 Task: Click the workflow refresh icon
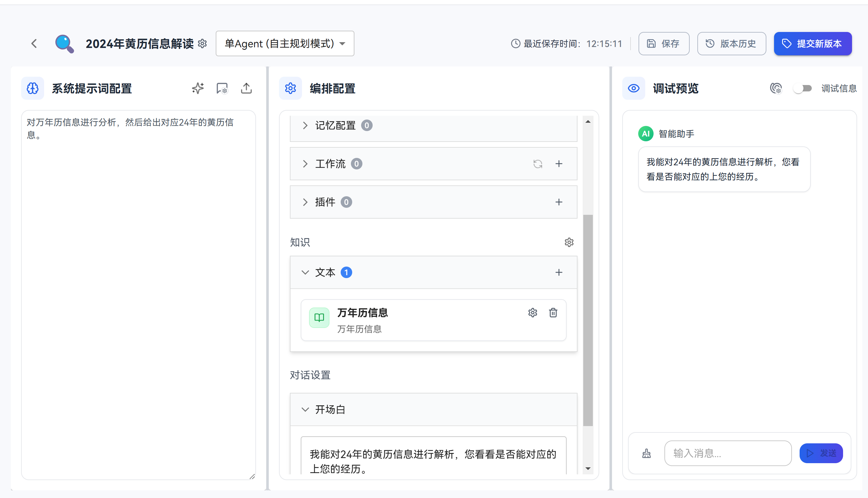click(x=538, y=164)
